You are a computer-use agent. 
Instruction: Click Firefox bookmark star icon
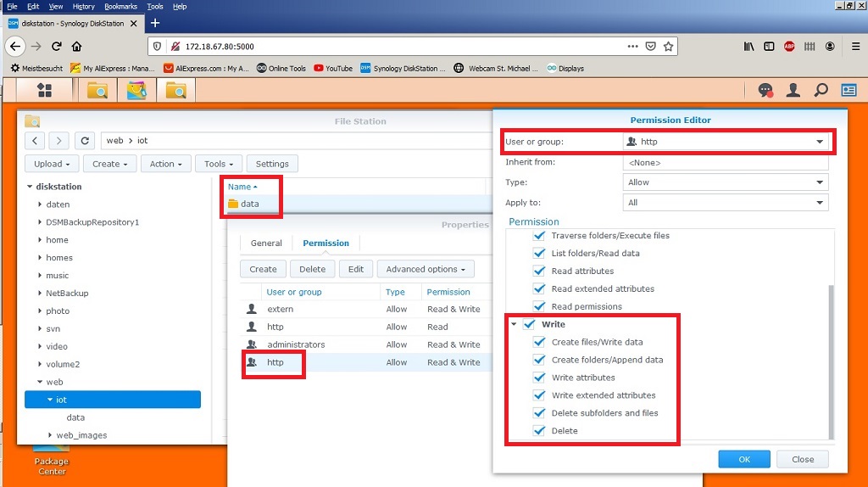click(669, 47)
